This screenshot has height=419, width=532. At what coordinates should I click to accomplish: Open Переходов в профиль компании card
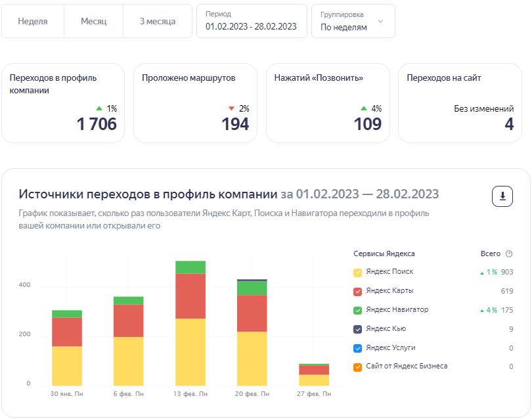coord(63,103)
